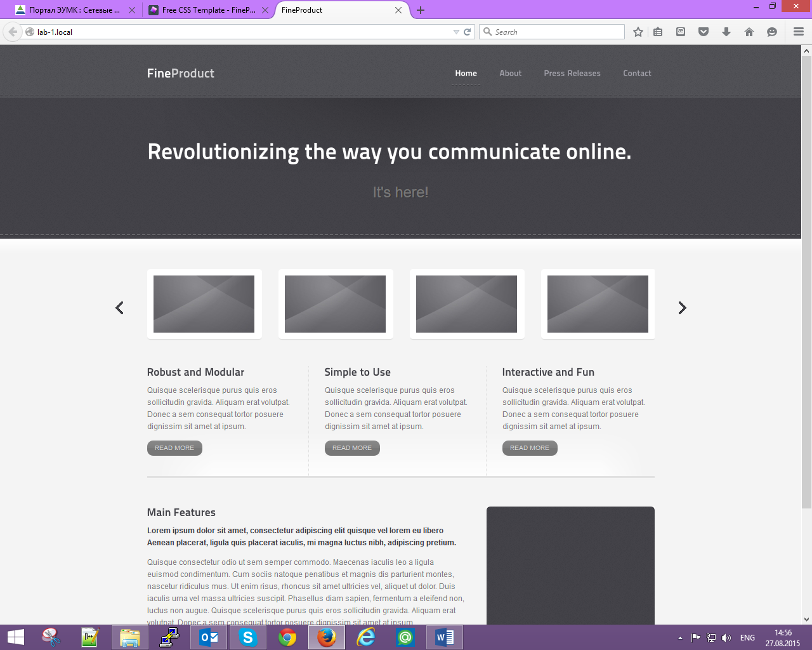Open the volume speaker tray icon
812x650 pixels.
[x=726, y=638]
